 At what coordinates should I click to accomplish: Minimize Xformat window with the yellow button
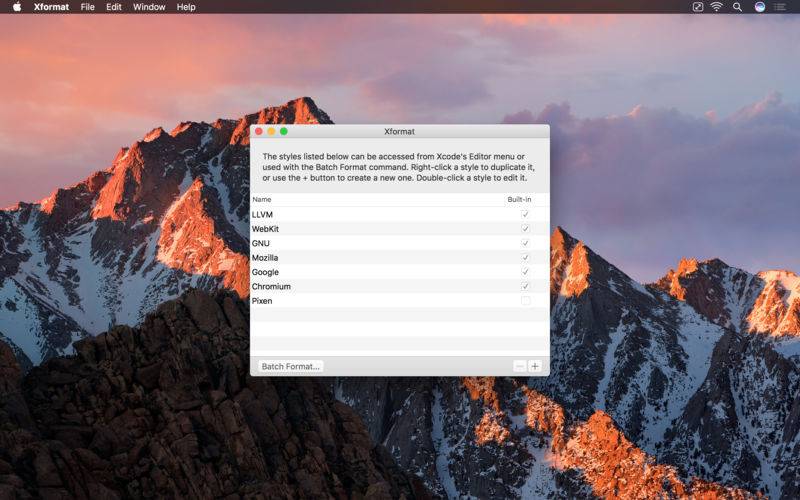[271, 132]
